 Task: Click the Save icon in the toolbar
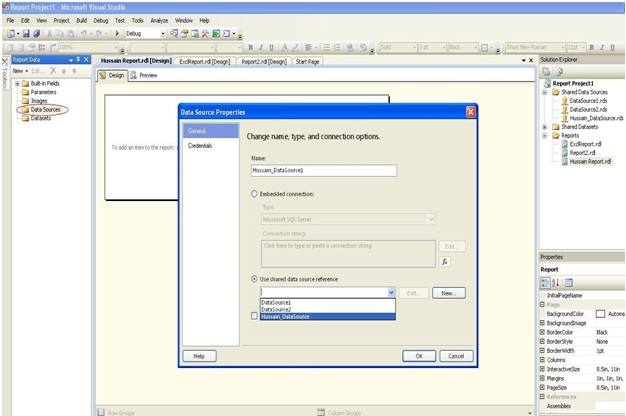tap(26, 34)
